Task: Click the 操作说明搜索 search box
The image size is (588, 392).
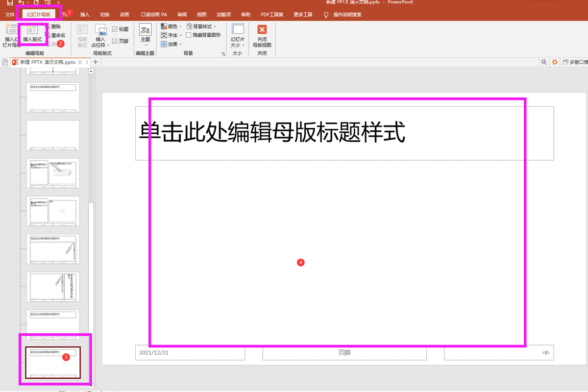Action: [347, 15]
